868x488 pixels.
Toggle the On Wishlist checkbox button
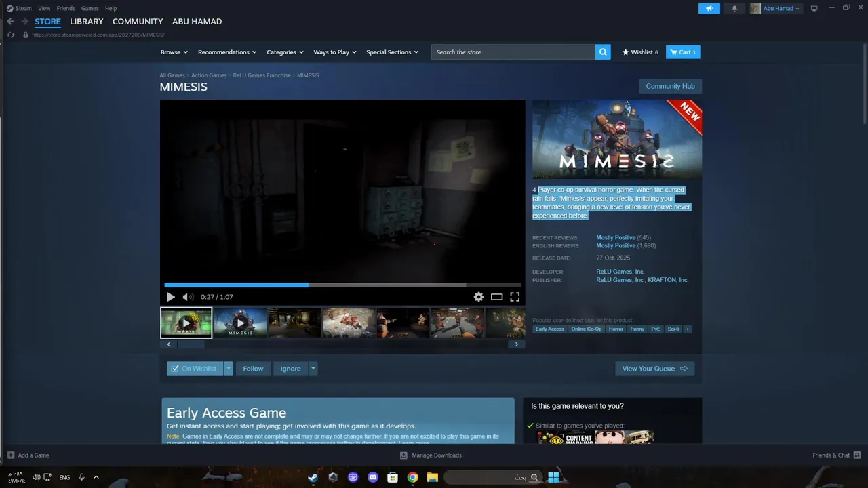tap(195, 369)
